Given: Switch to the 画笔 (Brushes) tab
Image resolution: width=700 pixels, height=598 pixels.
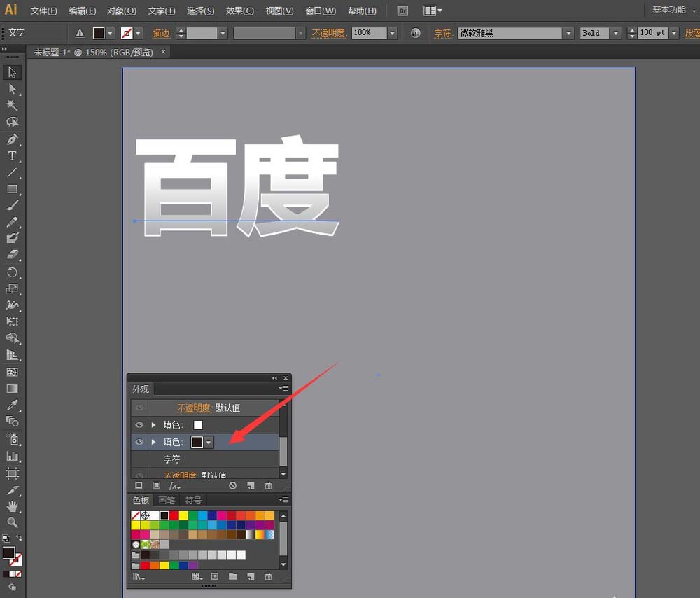Looking at the screenshot, I should click(167, 500).
